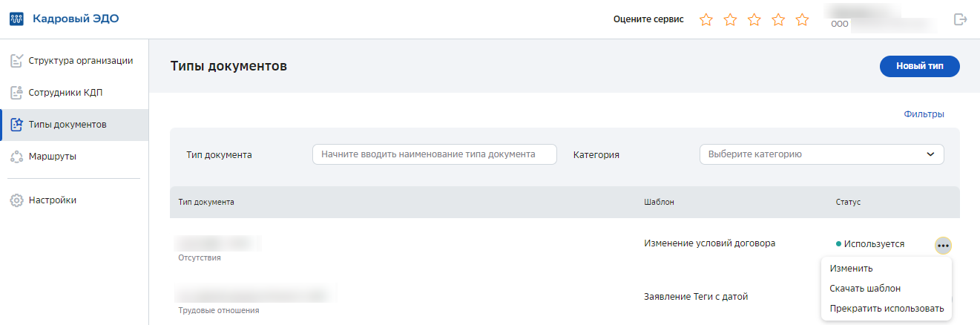Screen dimensions: 980x325
Task: Select Типы документов sidebar icon
Action: click(x=16, y=125)
